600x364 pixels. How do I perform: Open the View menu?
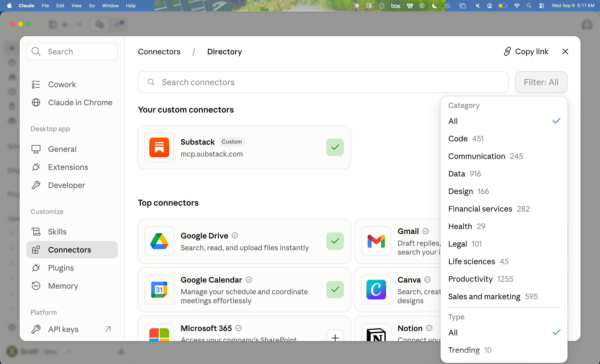(76, 6)
